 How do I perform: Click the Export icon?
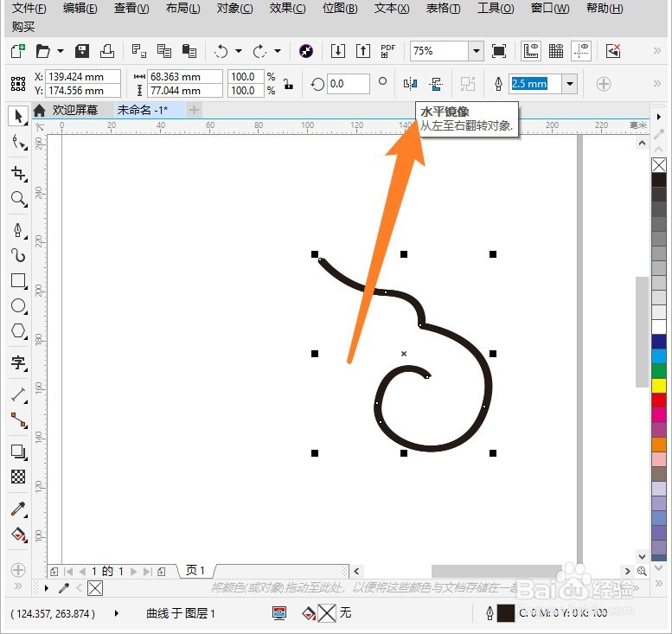pyautogui.click(x=363, y=51)
